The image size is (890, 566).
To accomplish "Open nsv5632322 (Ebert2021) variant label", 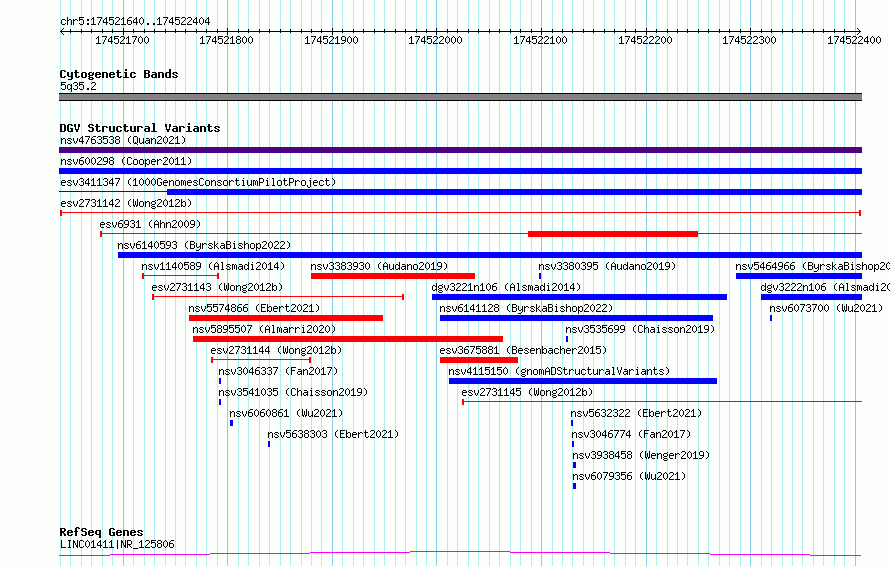I will pyautogui.click(x=636, y=413).
